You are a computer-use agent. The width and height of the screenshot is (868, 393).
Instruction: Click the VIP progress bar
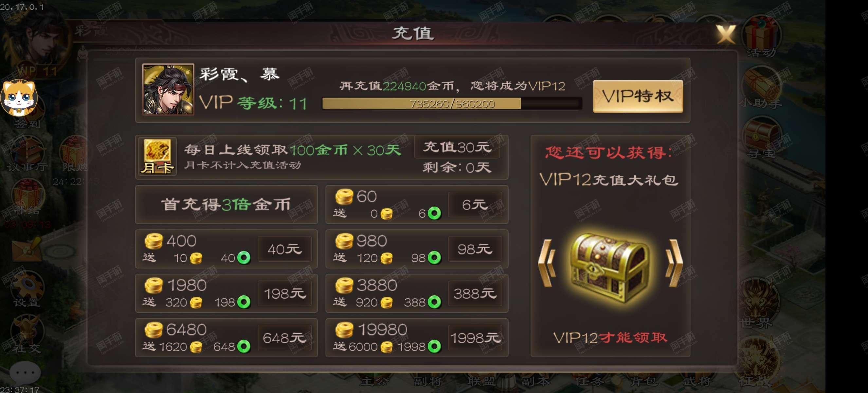point(452,103)
